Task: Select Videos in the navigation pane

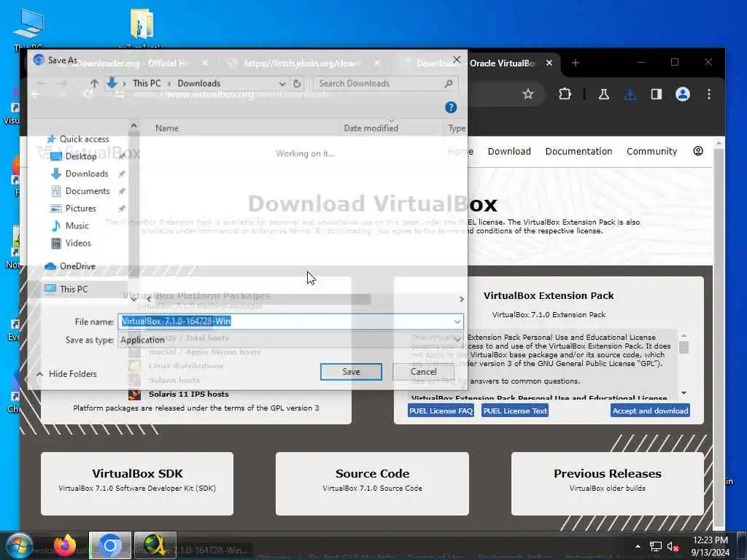Action: click(x=77, y=243)
